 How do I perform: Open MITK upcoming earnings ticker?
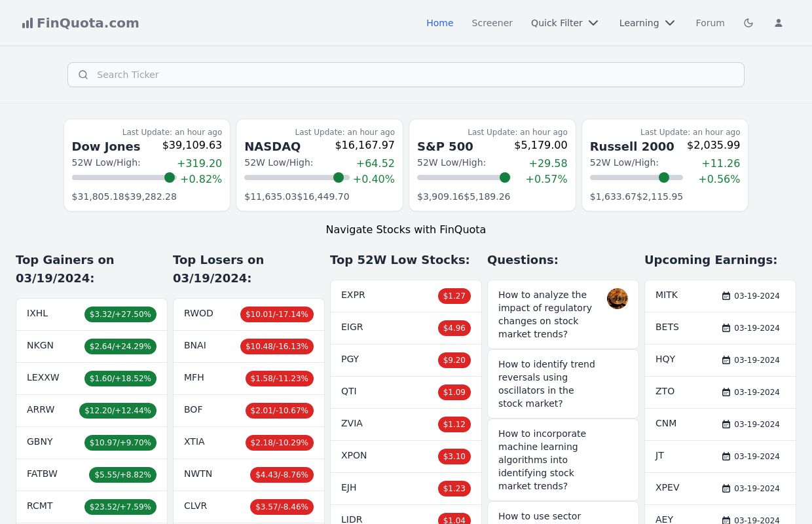click(x=667, y=295)
